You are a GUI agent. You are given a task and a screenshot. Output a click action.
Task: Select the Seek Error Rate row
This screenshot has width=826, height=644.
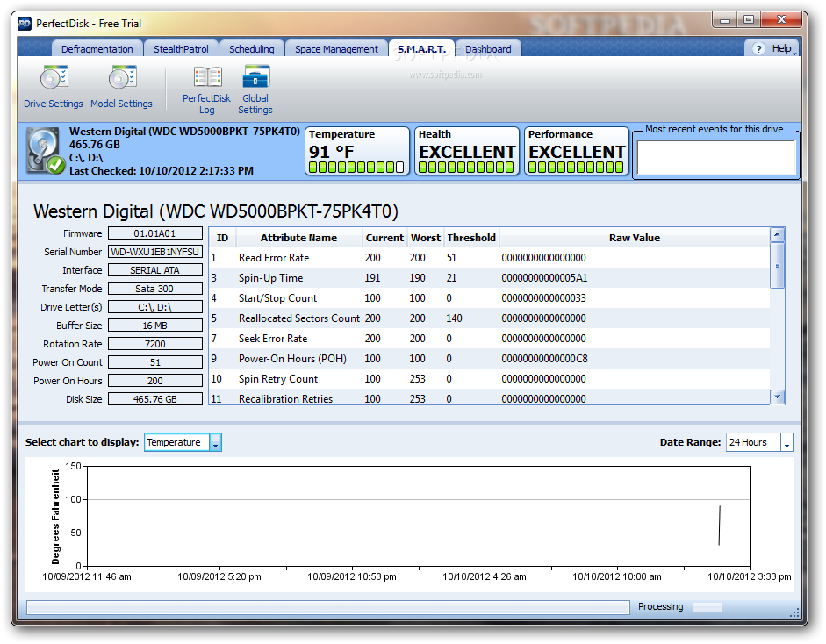(x=490, y=338)
